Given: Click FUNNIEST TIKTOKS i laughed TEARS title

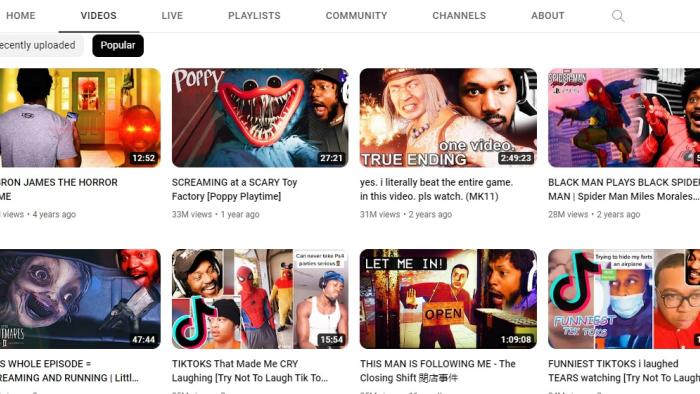Looking at the screenshot, I should (624, 371).
